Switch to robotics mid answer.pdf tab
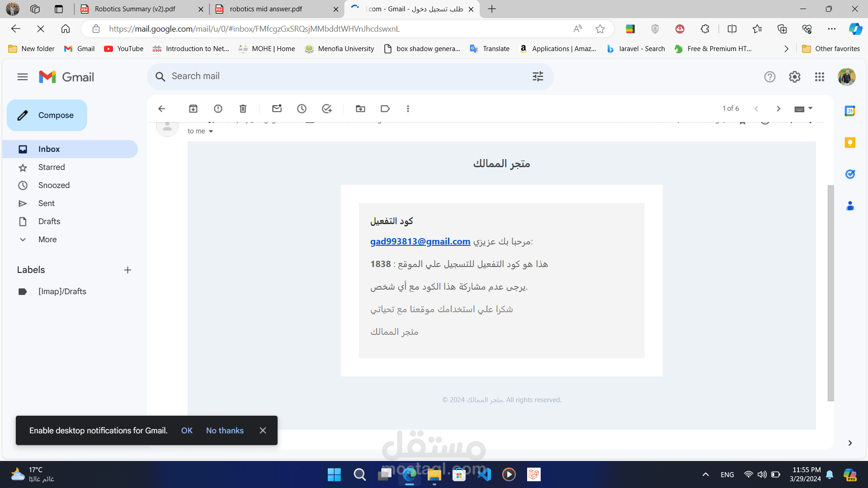Viewport: 868px width, 488px height. pyautogui.click(x=266, y=9)
